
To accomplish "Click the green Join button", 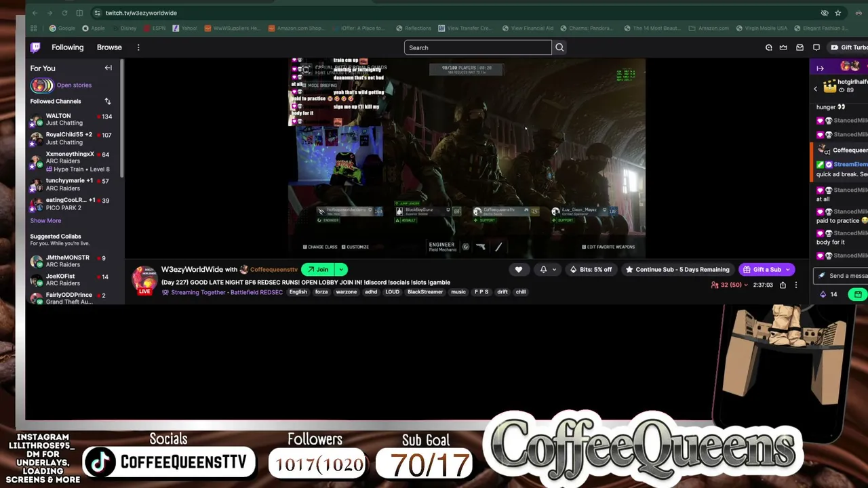I will click(318, 269).
